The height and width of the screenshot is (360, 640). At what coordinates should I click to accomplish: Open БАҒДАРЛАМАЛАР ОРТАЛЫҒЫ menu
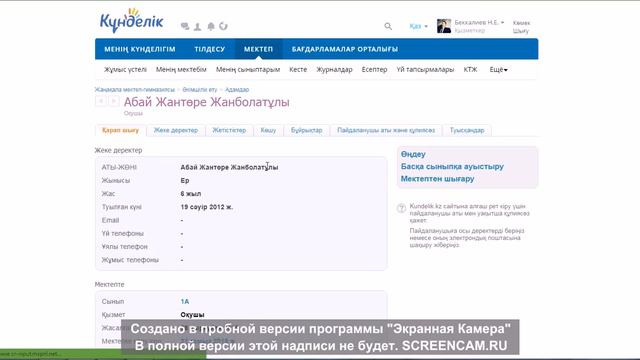click(x=345, y=49)
